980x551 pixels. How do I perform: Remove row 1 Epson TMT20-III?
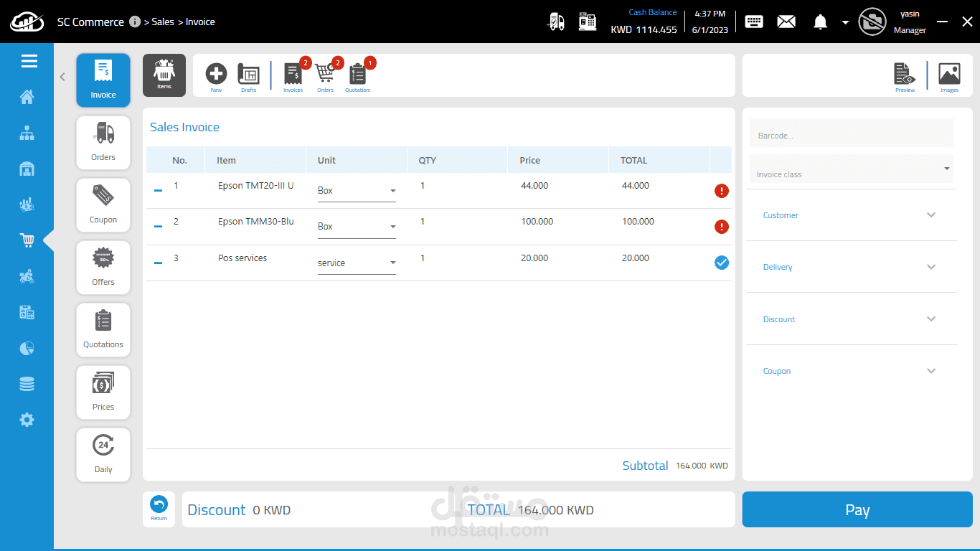click(158, 190)
